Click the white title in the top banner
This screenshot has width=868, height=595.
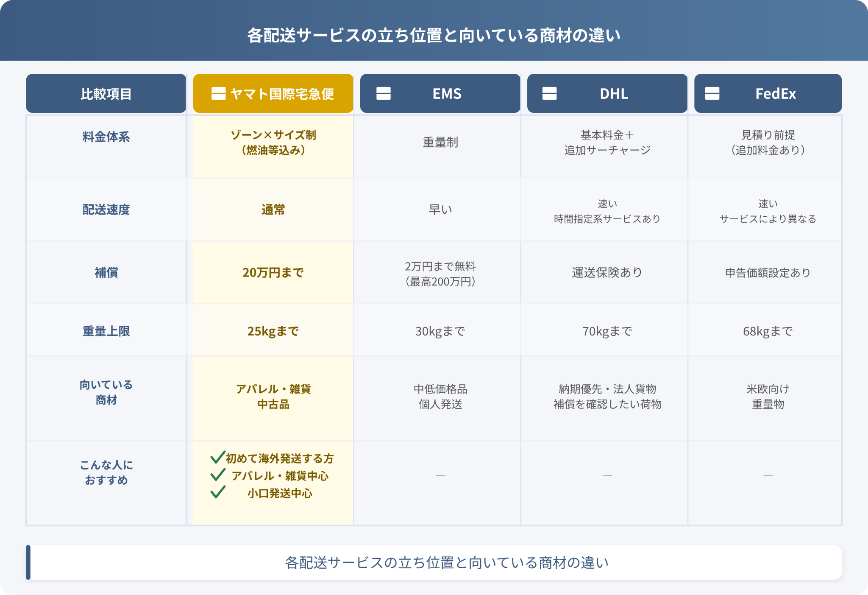(434, 35)
